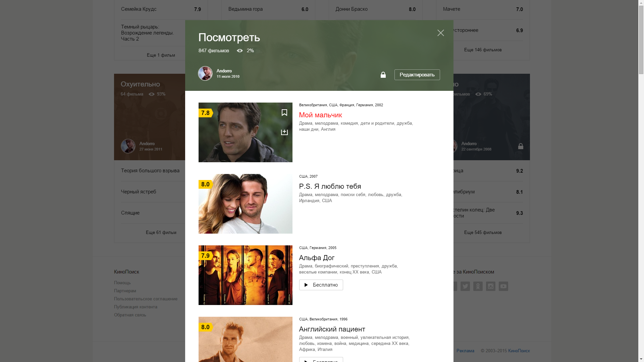The height and width of the screenshot is (362, 644).
Task: Click the close modal button
Action: click(x=440, y=33)
